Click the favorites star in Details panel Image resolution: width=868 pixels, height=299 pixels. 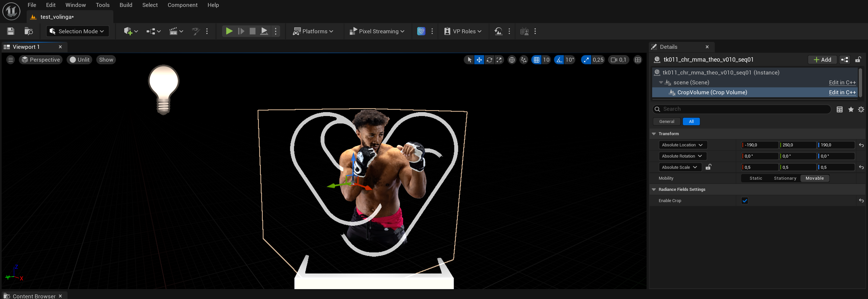[851, 109]
